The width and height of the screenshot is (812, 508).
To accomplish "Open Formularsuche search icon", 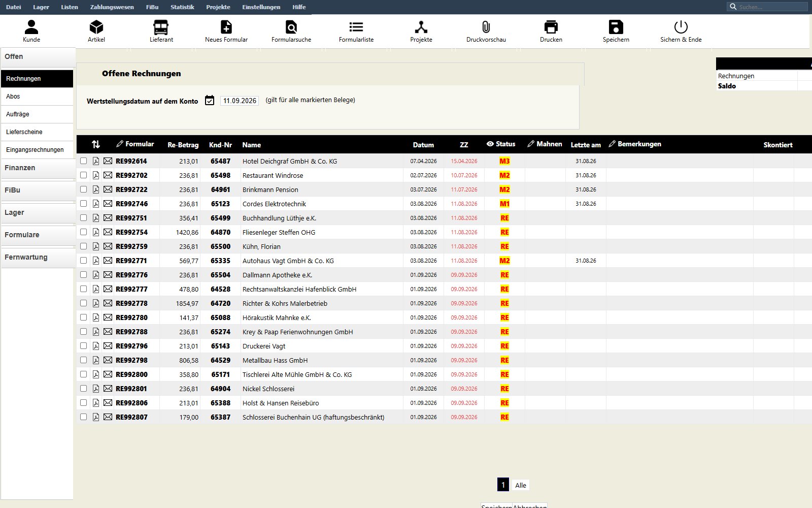I will [x=291, y=27].
